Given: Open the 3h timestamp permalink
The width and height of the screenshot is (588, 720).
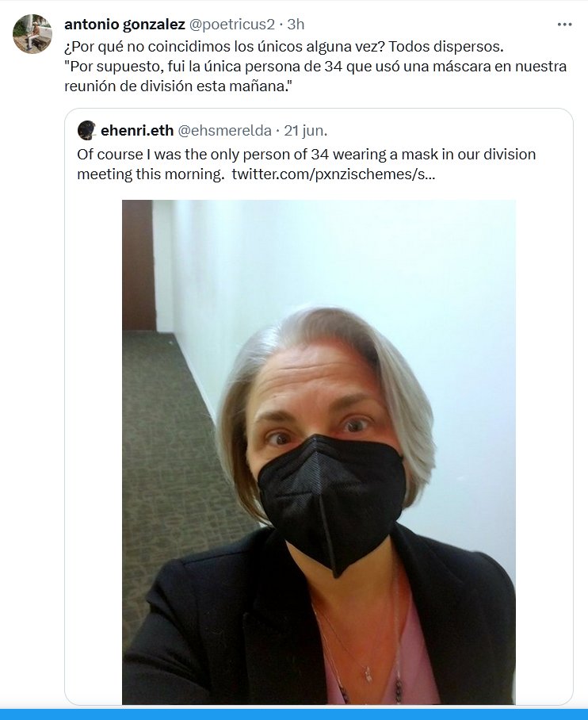Looking at the screenshot, I should click(x=296, y=25).
